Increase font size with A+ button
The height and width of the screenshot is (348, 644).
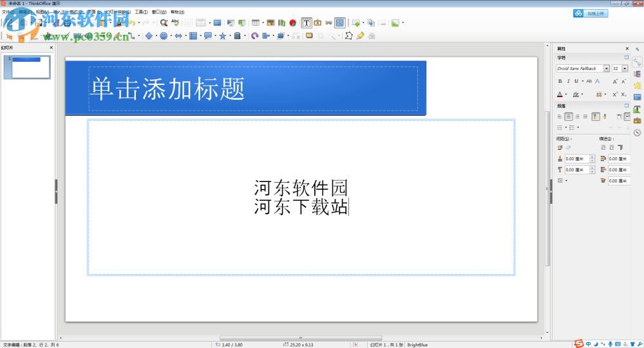pos(615,81)
